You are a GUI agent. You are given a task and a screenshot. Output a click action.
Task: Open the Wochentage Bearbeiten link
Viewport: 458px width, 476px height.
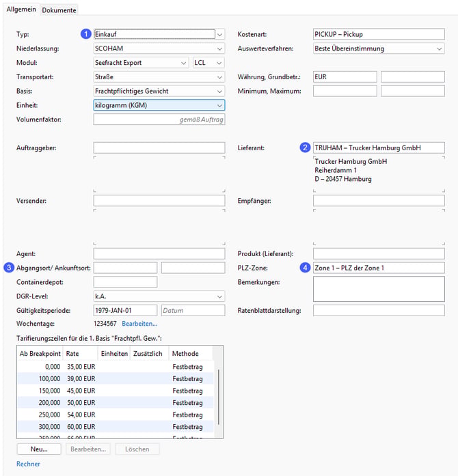tap(139, 324)
